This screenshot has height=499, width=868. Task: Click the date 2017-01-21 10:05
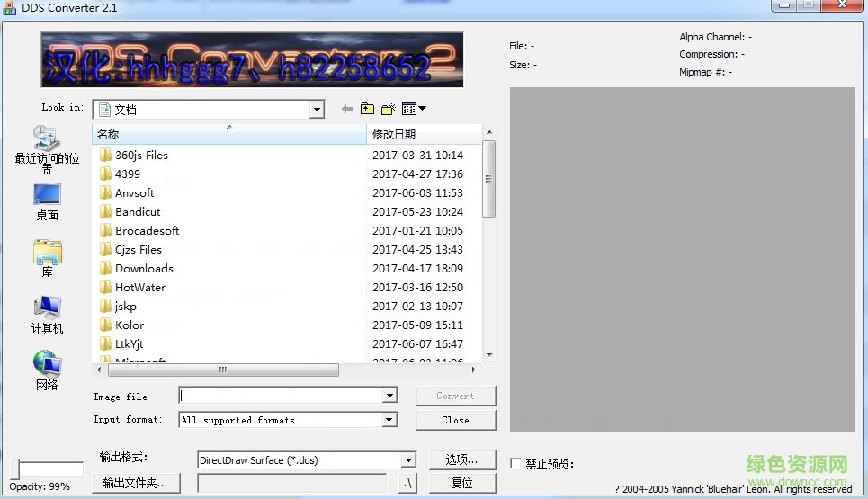[x=417, y=230]
